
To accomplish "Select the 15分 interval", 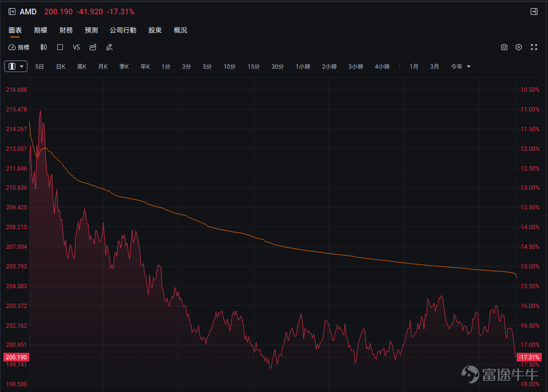I will tap(254, 66).
